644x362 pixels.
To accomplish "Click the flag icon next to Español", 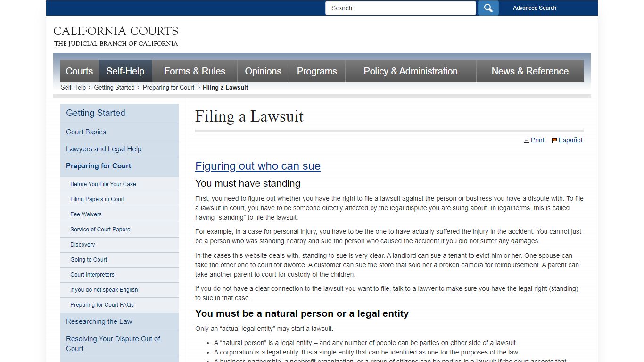I will 554,140.
